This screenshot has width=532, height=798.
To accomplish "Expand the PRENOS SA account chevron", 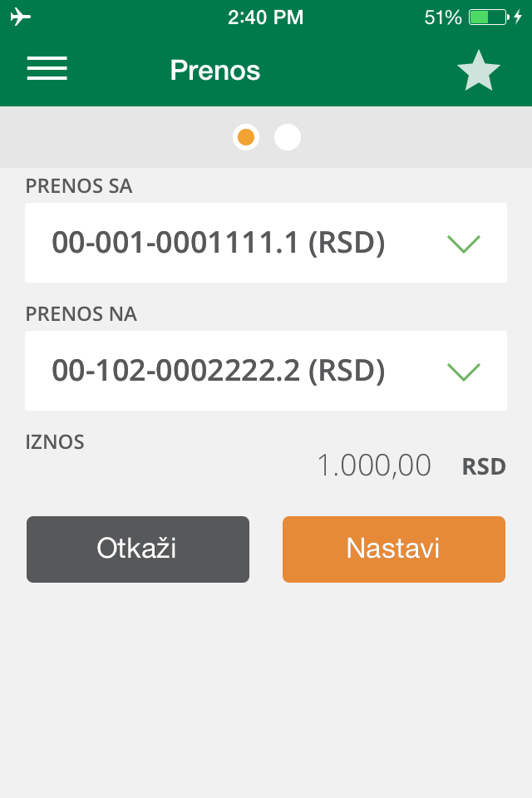I will (x=464, y=244).
